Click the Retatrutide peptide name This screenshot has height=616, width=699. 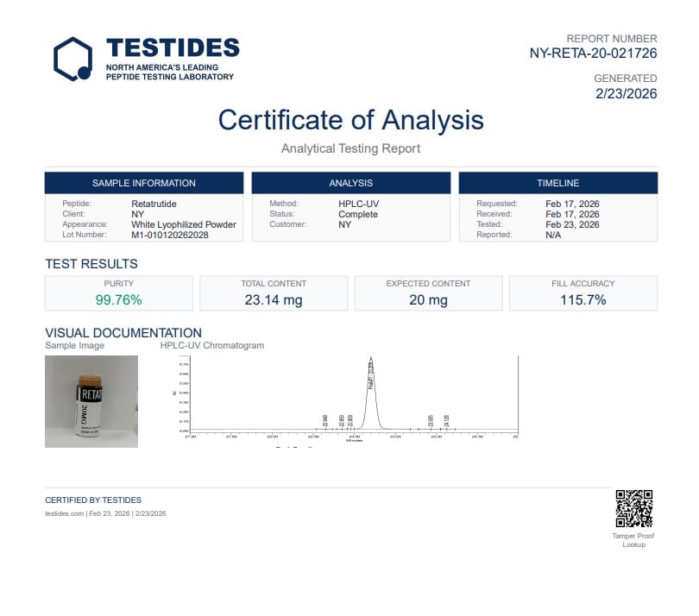153,204
